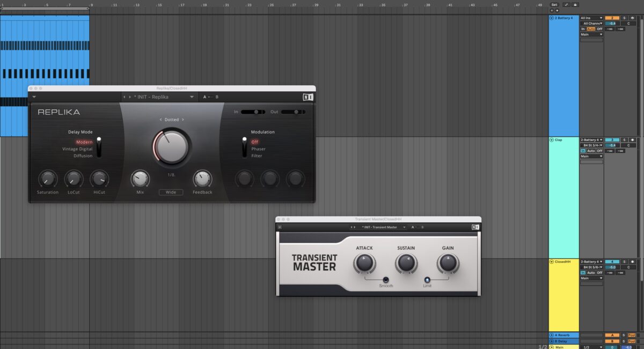Image resolution: width=644 pixels, height=349 pixels.
Task: Click the Replika Saturation knob
Action: tap(48, 179)
